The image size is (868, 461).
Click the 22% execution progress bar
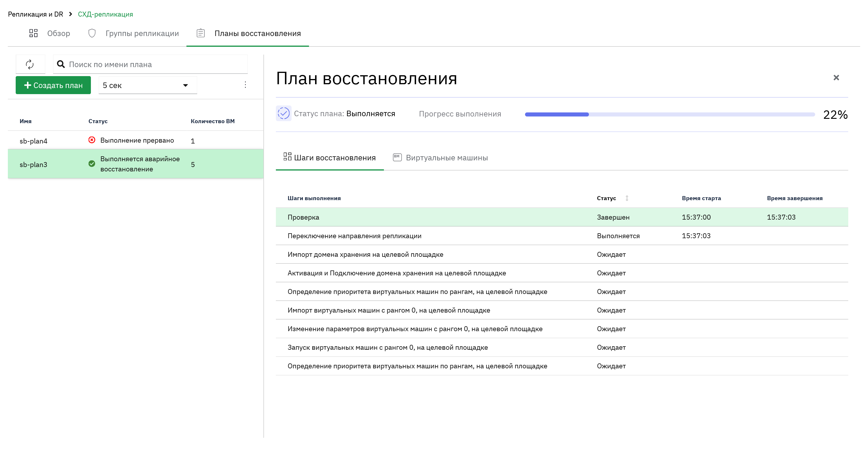click(670, 114)
